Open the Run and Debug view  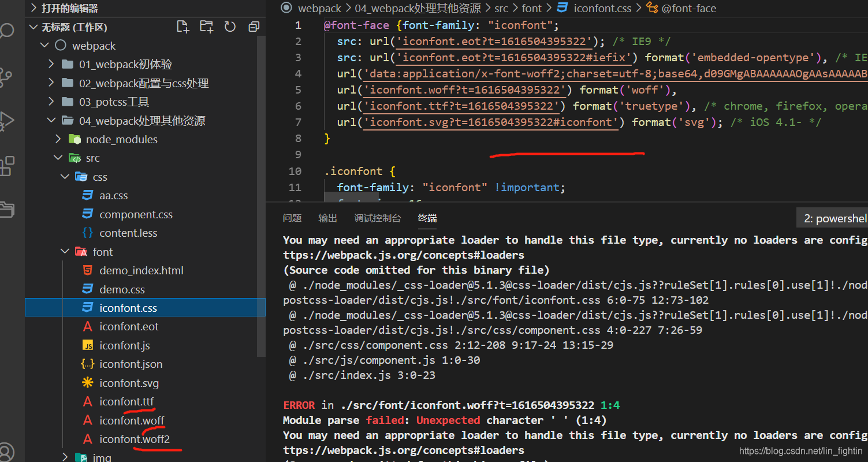pos(6,121)
